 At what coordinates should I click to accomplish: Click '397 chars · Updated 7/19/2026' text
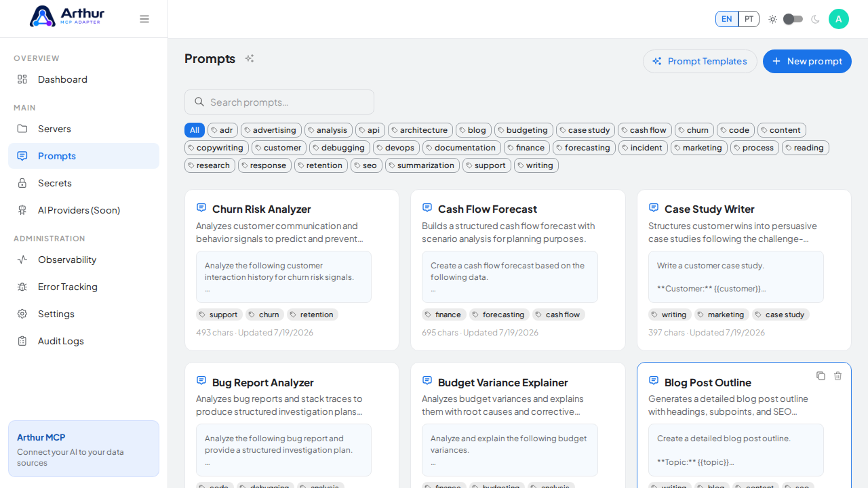click(707, 332)
